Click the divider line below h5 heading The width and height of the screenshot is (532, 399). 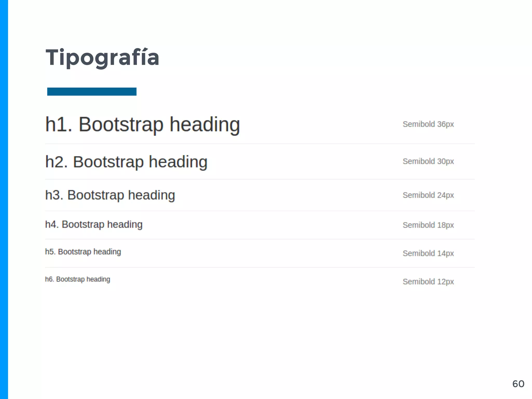[x=260, y=267]
